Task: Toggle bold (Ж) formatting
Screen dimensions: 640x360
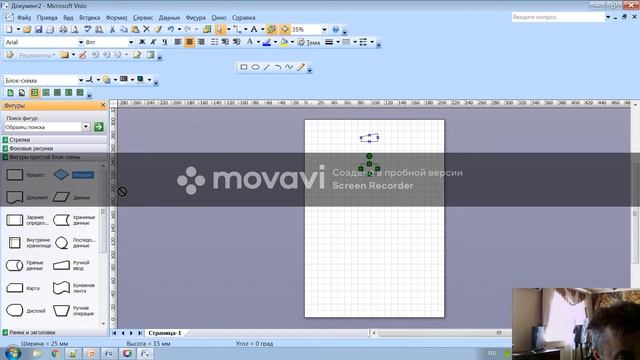Action: coord(142,42)
